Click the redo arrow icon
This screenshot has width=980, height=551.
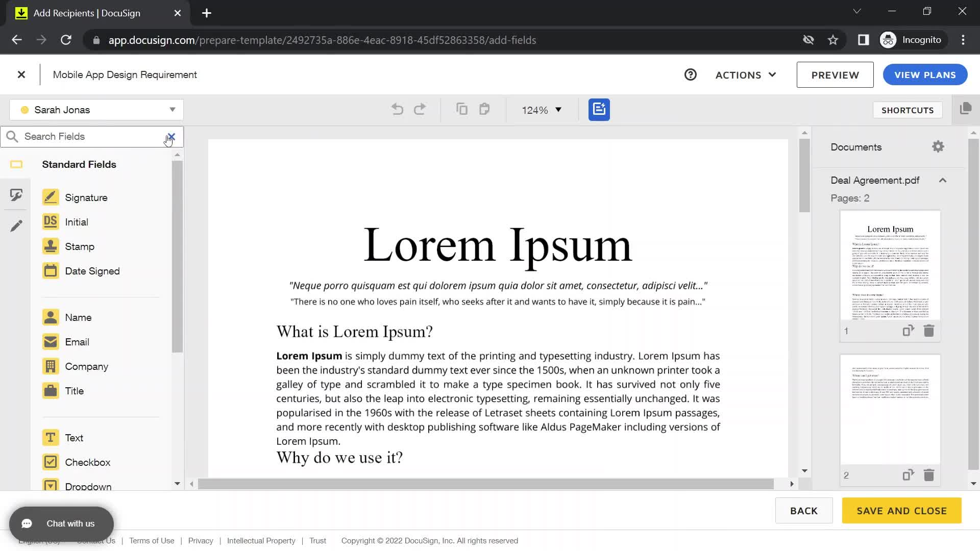[x=420, y=110]
